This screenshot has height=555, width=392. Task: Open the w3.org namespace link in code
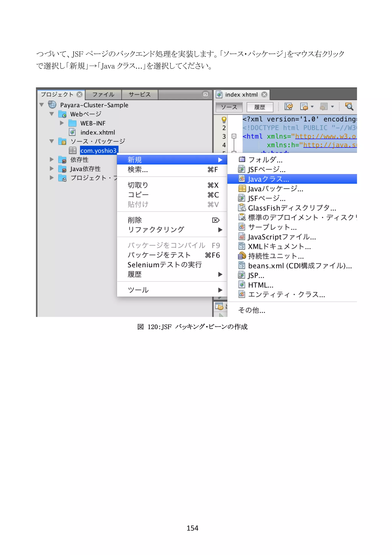[325, 137]
